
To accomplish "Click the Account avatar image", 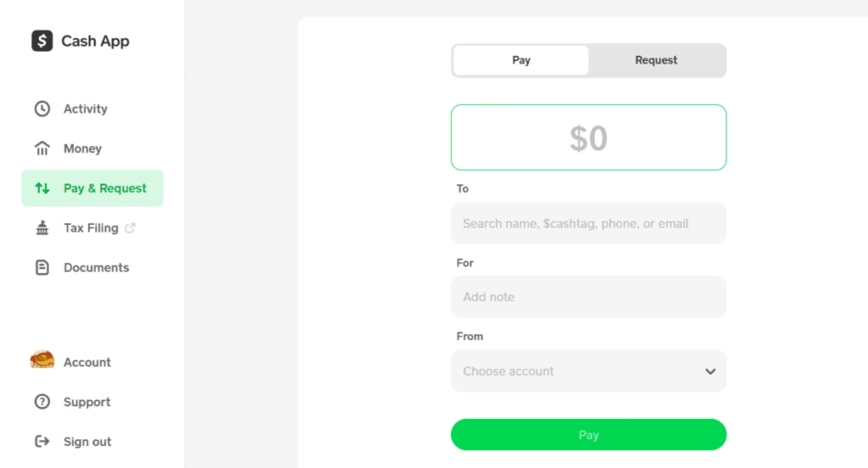I will tap(42, 360).
